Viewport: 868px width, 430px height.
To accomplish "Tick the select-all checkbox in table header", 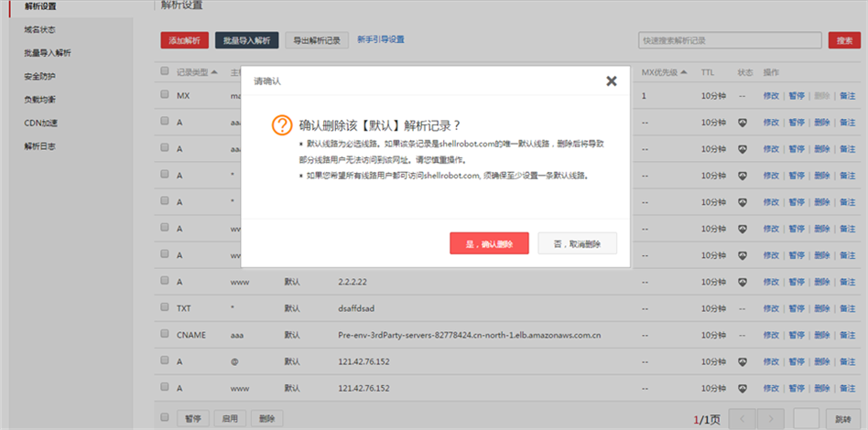I will [x=165, y=71].
